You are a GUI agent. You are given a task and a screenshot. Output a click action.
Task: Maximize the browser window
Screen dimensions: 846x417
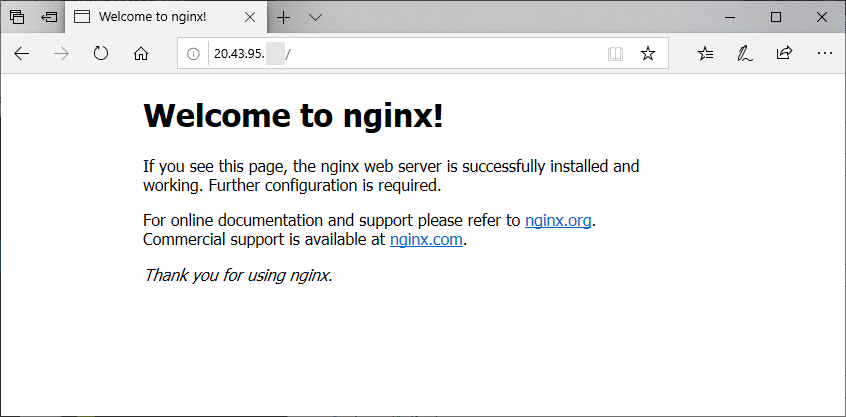click(776, 17)
